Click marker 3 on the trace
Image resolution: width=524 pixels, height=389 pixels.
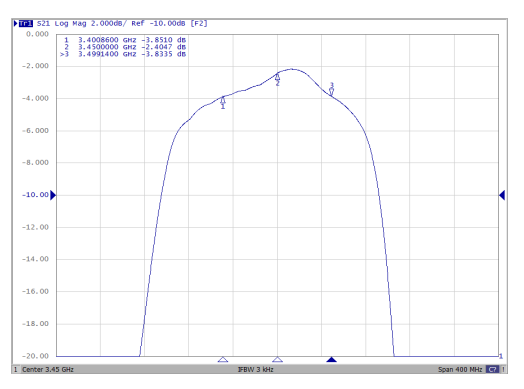click(331, 89)
